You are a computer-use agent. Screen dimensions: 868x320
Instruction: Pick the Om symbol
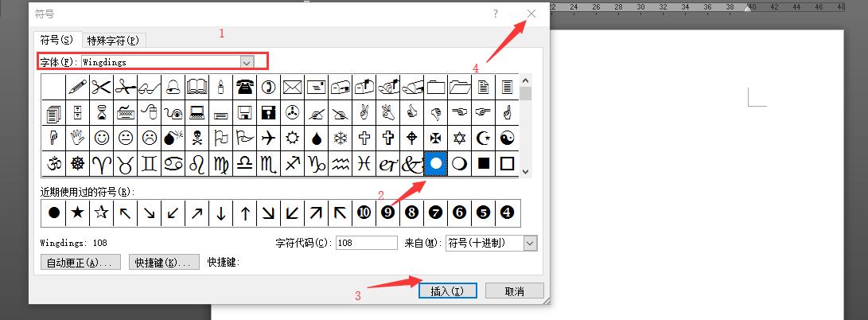tap(53, 164)
